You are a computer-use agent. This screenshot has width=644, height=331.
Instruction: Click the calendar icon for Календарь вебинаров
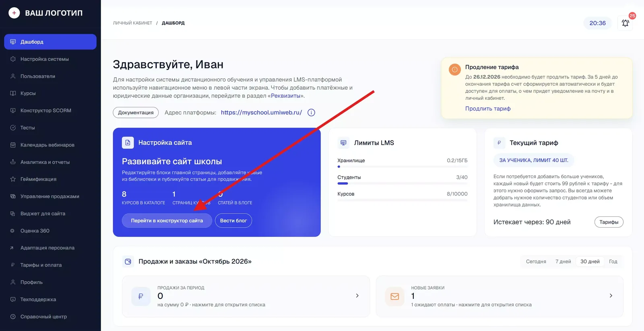click(13, 145)
